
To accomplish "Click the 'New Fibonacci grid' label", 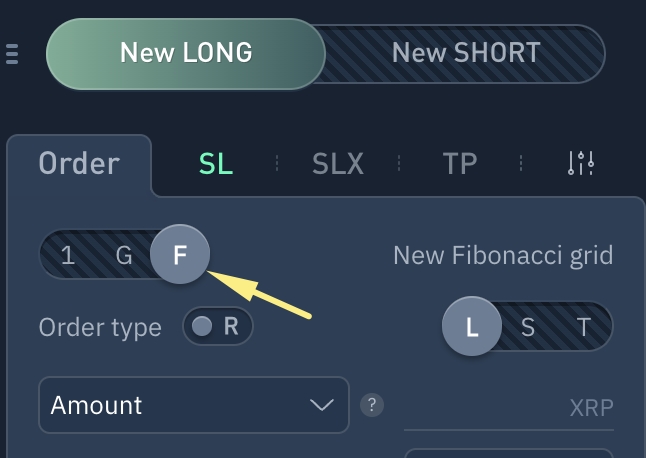I will point(503,255).
